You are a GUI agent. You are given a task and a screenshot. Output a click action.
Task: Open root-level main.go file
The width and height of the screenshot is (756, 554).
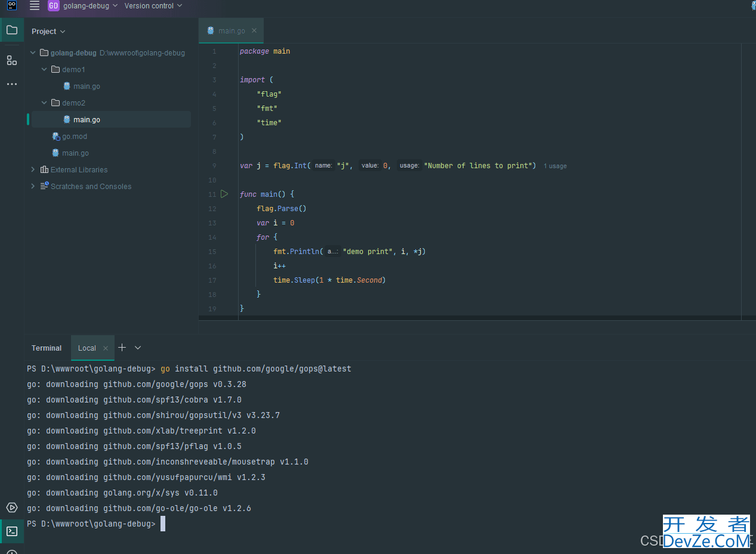75,153
